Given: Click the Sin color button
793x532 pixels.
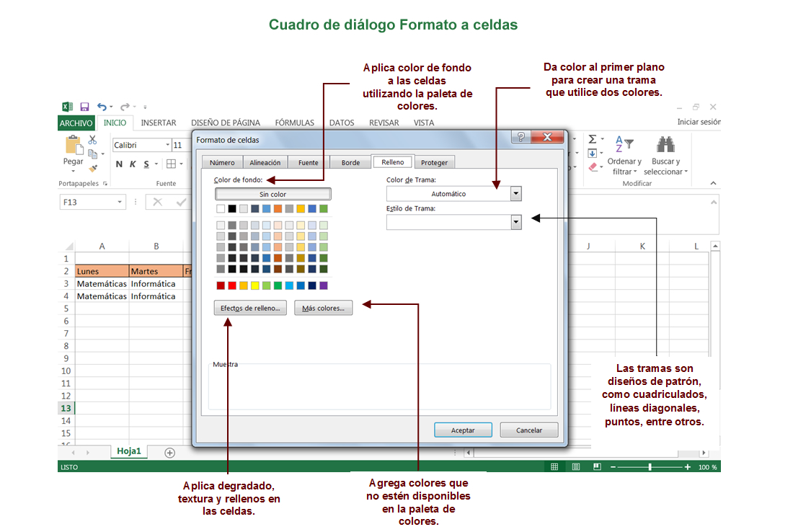Looking at the screenshot, I should (x=273, y=194).
